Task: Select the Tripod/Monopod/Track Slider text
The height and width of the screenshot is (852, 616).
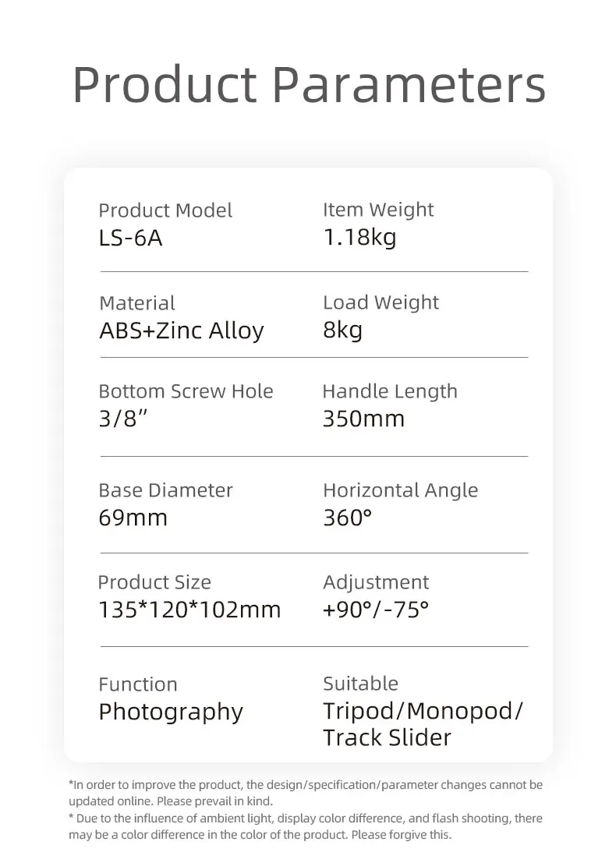Action: (422, 724)
